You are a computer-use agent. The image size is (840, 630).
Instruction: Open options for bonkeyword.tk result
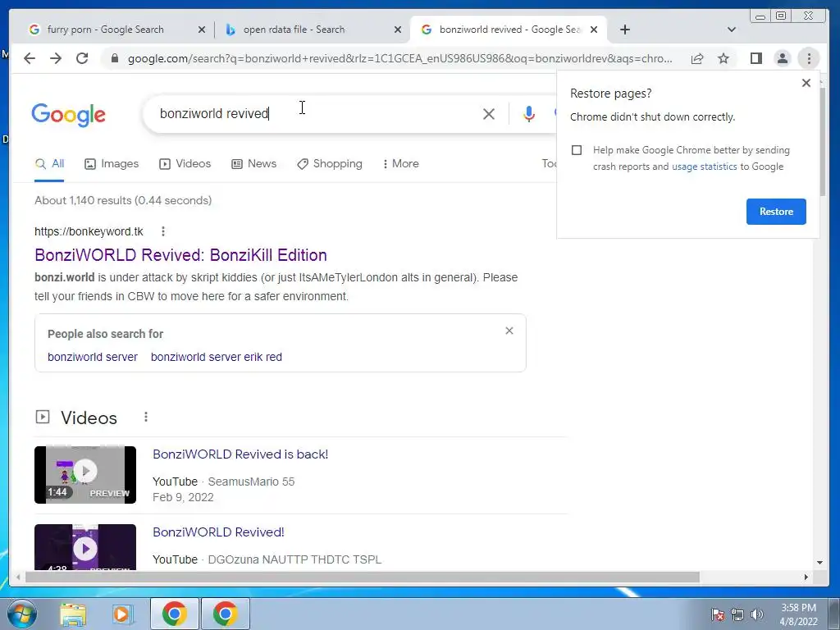click(163, 231)
